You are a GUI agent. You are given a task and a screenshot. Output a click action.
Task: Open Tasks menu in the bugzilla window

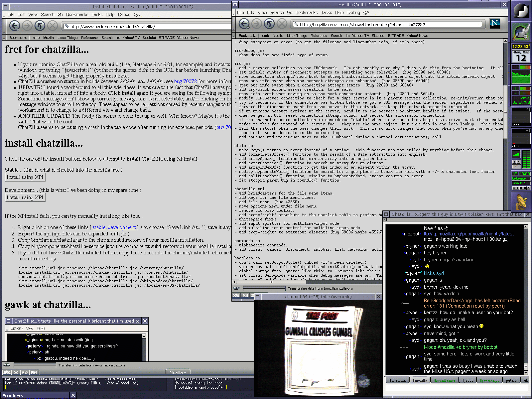(326, 12)
